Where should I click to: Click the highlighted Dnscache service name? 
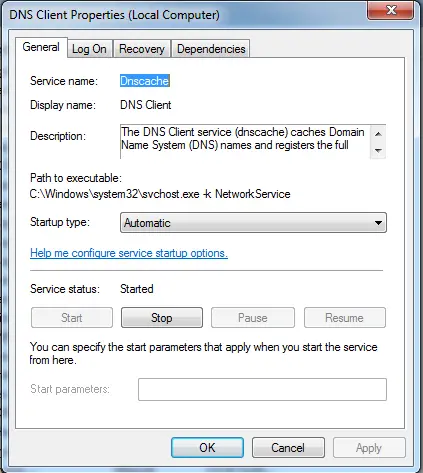point(145,81)
